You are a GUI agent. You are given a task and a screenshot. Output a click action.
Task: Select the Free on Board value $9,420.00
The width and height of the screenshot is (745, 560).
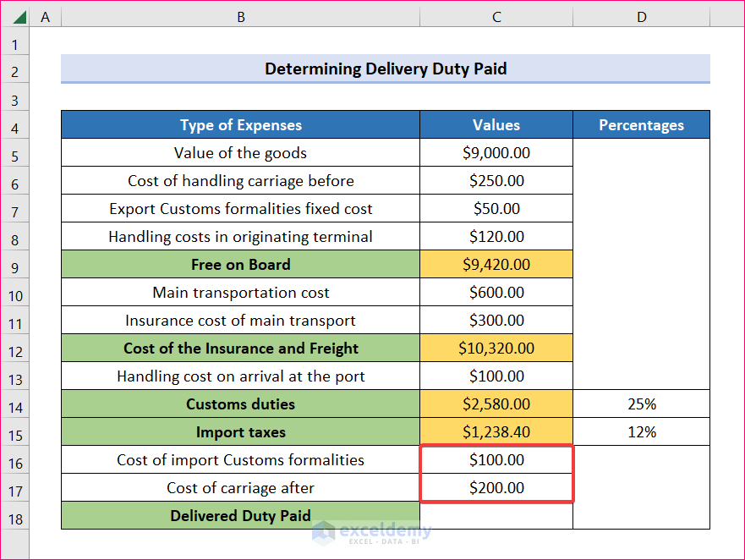tap(496, 265)
